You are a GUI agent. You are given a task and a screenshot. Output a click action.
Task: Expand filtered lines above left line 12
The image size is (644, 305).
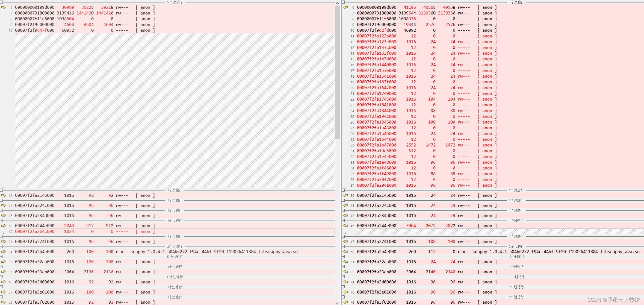[1, 190]
